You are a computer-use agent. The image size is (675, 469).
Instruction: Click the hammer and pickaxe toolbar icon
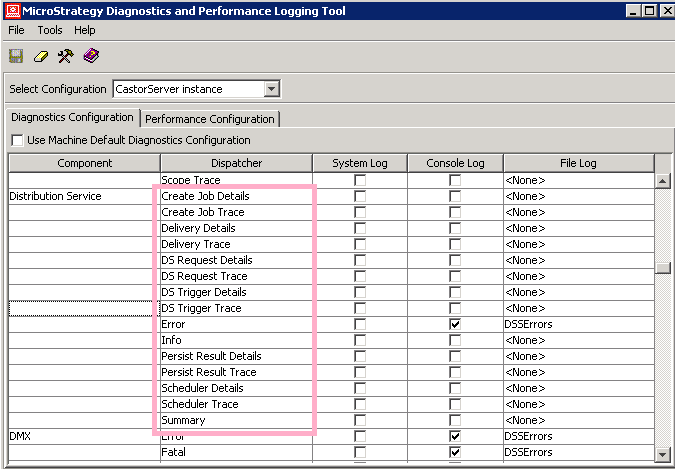(x=66, y=56)
